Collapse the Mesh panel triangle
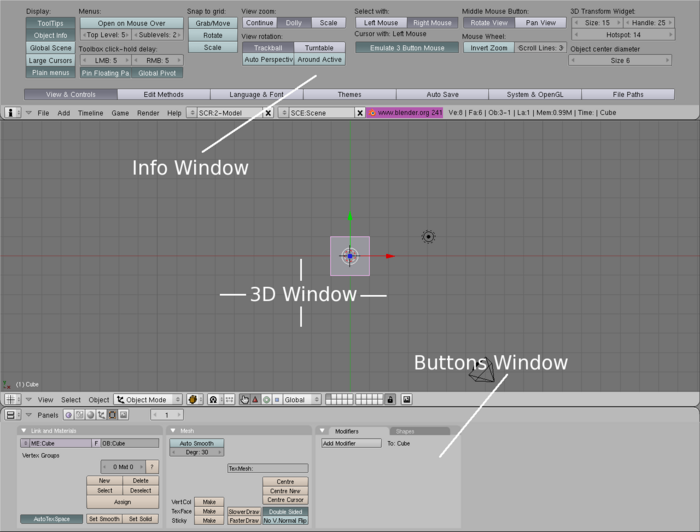 [173, 431]
